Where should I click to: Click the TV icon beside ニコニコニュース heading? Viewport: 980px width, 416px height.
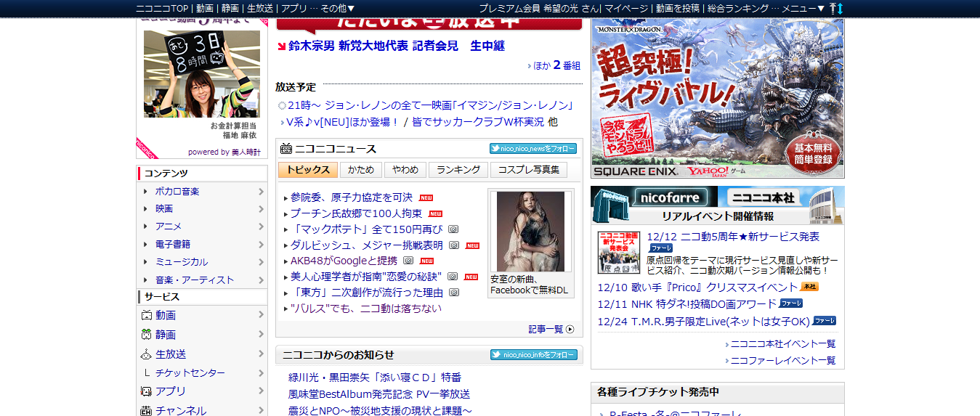pyautogui.click(x=286, y=149)
